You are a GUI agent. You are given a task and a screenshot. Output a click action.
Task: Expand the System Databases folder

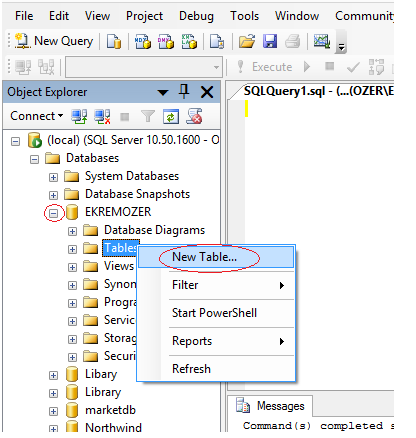(x=53, y=177)
